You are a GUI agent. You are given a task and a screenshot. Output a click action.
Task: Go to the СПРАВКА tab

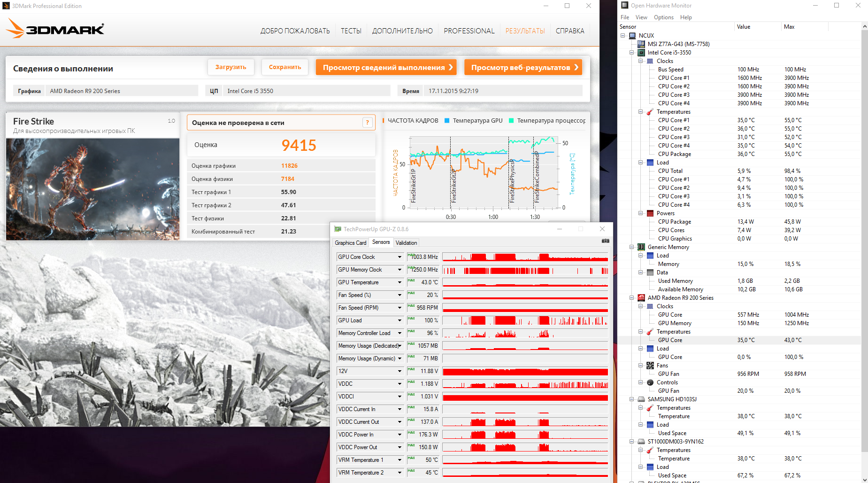click(x=570, y=31)
